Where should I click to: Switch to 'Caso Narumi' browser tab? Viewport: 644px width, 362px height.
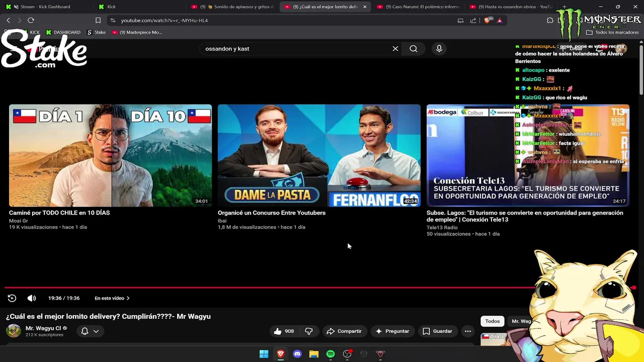[418, 7]
